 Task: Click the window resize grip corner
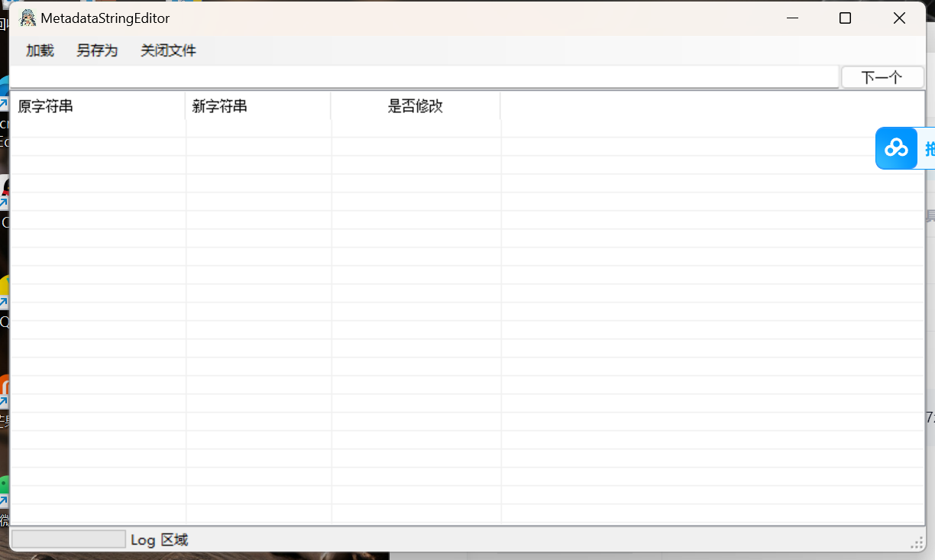click(x=917, y=542)
